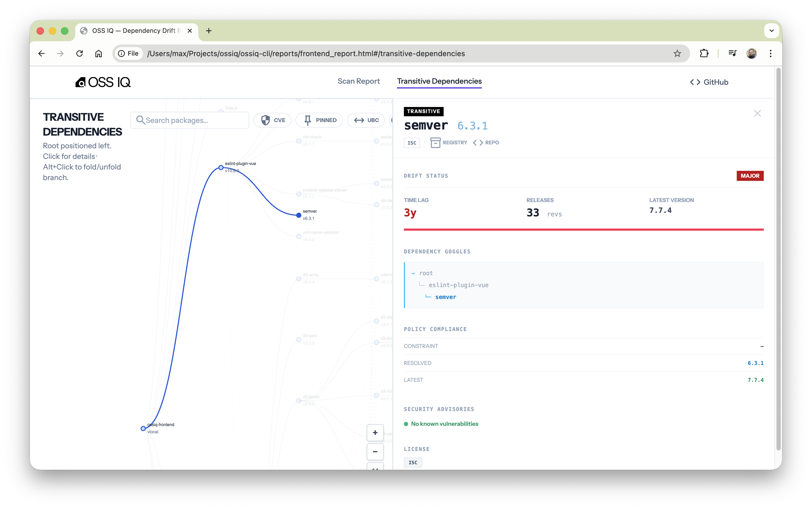Toggle the UBC filter

click(366, 120)
